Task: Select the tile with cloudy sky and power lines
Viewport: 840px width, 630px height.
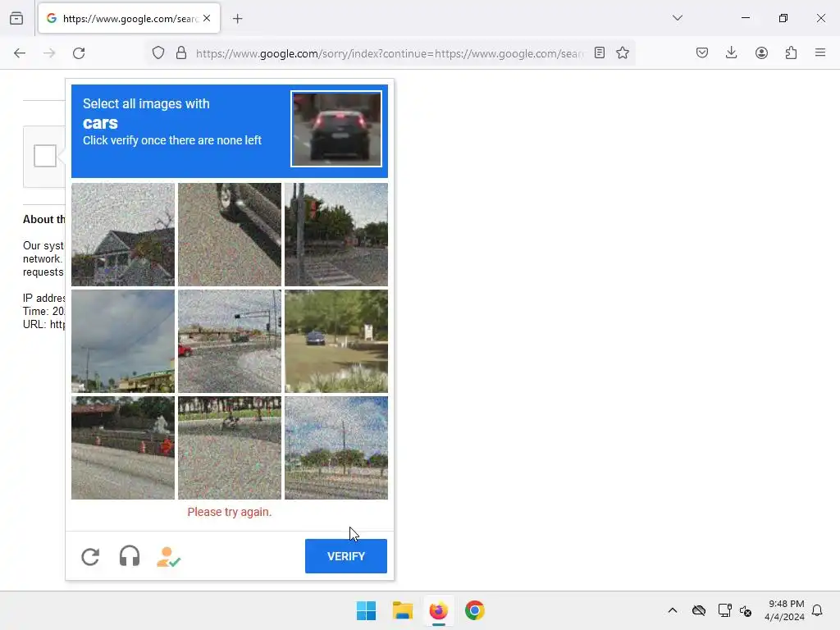Action: 123,341
